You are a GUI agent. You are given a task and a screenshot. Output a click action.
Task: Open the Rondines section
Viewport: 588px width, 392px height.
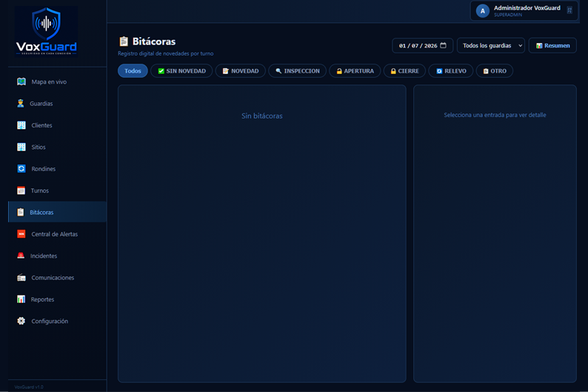[x=57, y=168]
